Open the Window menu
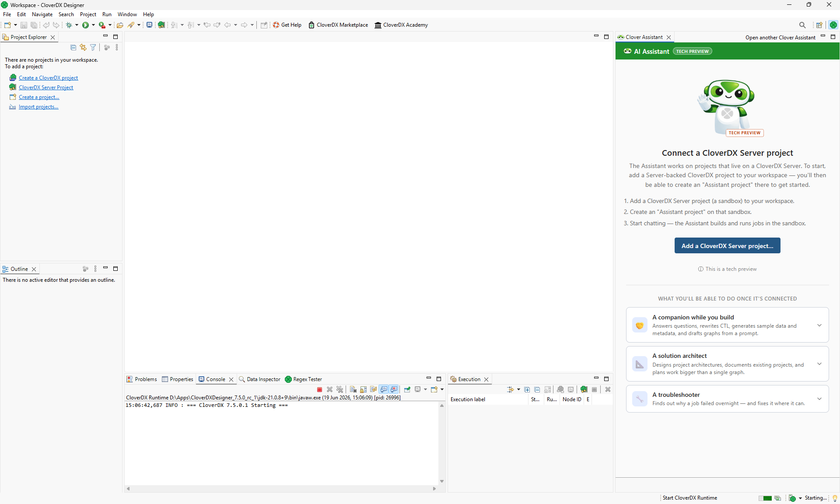The image size is (840, 504). point(127,14)
